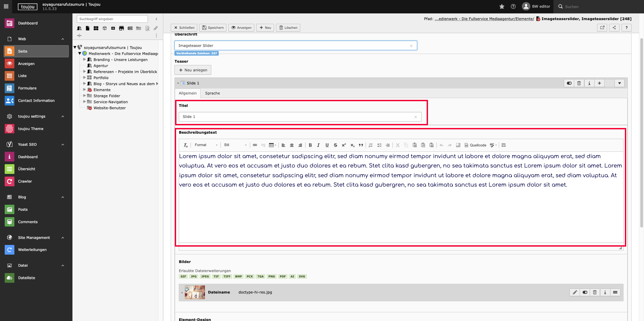The image size is (644, 321).
Task: Toggle visibility of the doctype-hi-res.jpg image
Action: coord(585,292)
